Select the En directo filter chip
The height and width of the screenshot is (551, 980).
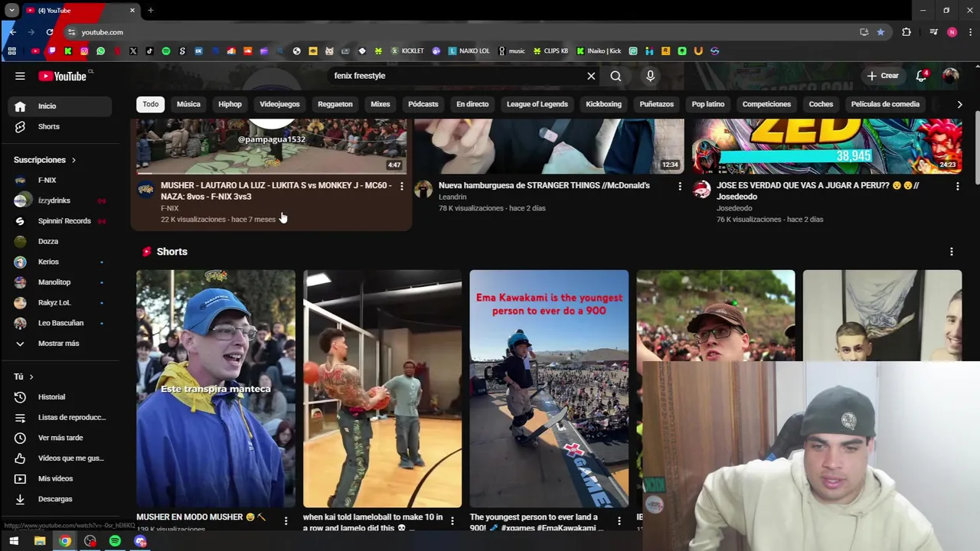coord(472,104)
